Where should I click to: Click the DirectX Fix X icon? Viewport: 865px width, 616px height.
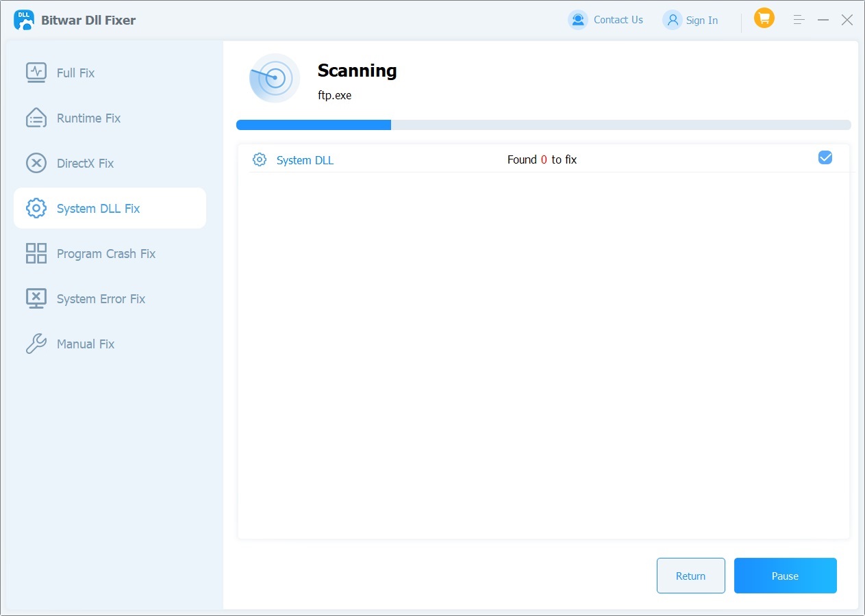click(36, 163)
